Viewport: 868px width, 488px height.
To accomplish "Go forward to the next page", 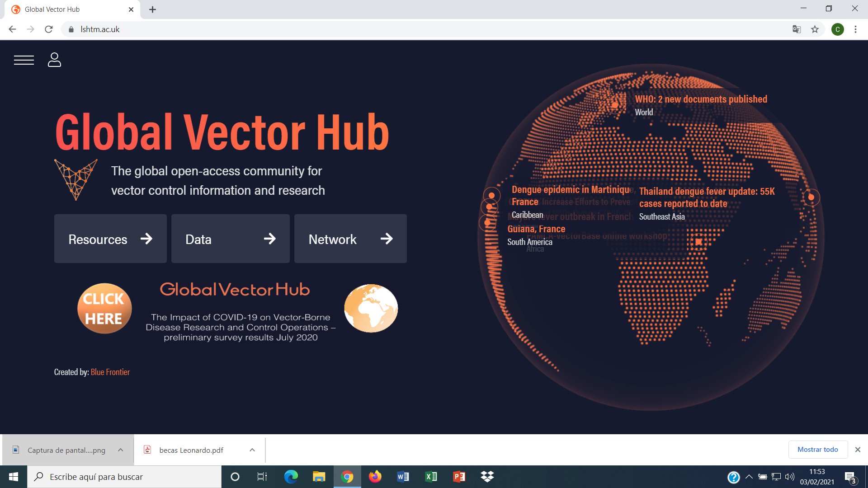I will tap(30, 29).
